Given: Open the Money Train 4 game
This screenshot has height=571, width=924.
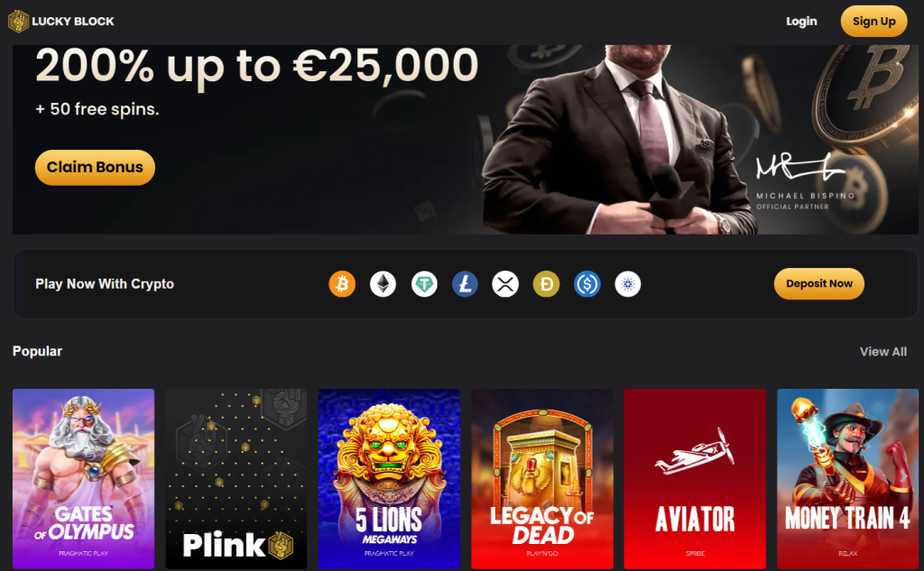Looking at the screenshot, I should click(847, 479).
